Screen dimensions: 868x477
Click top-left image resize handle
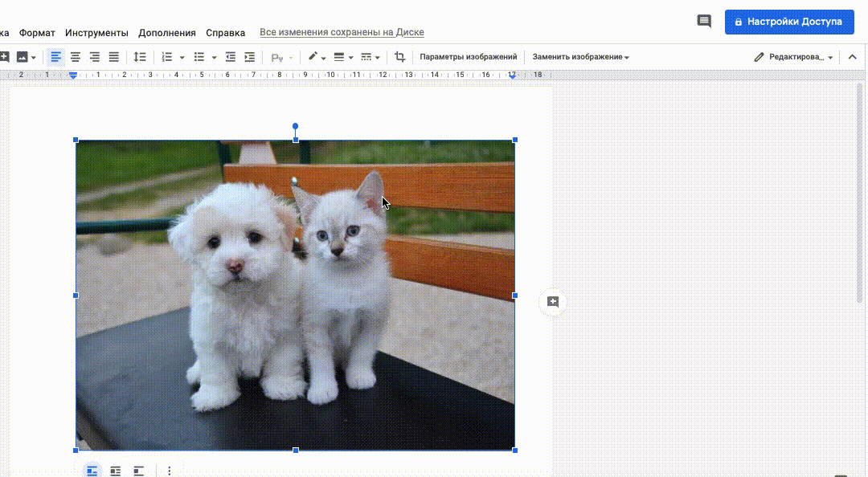(x=76, y=140)
